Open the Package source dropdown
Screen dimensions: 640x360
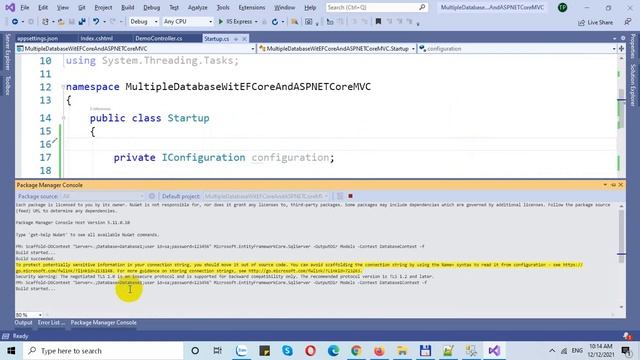click(x=103, y=196)
